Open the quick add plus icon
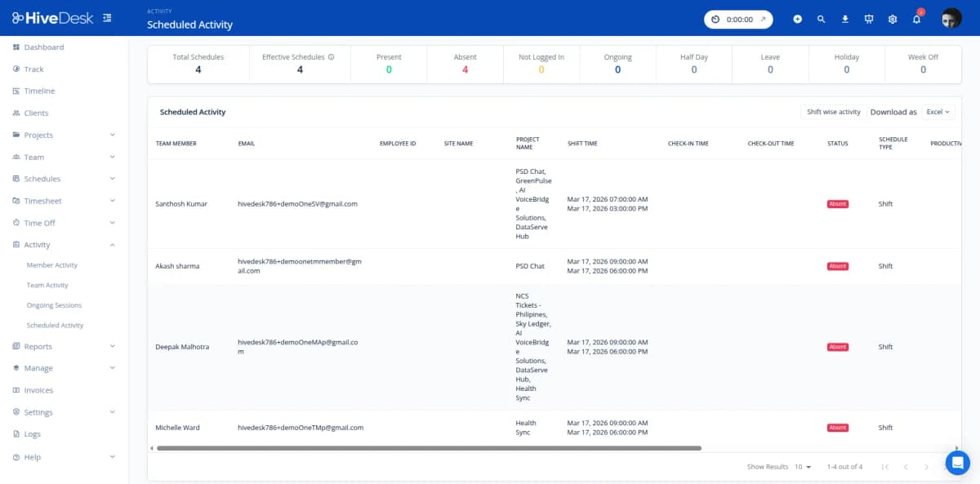980x484 pixels. [797, 18]
